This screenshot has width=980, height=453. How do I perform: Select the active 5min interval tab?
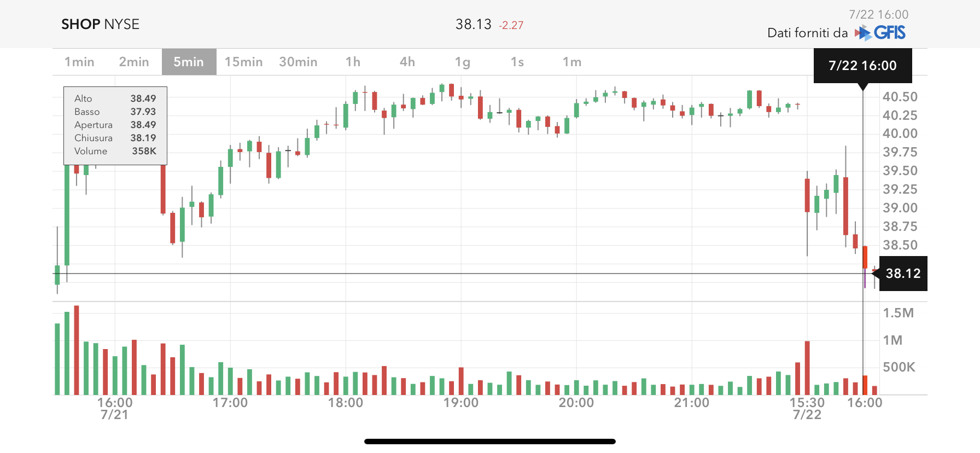pos(189,62)
